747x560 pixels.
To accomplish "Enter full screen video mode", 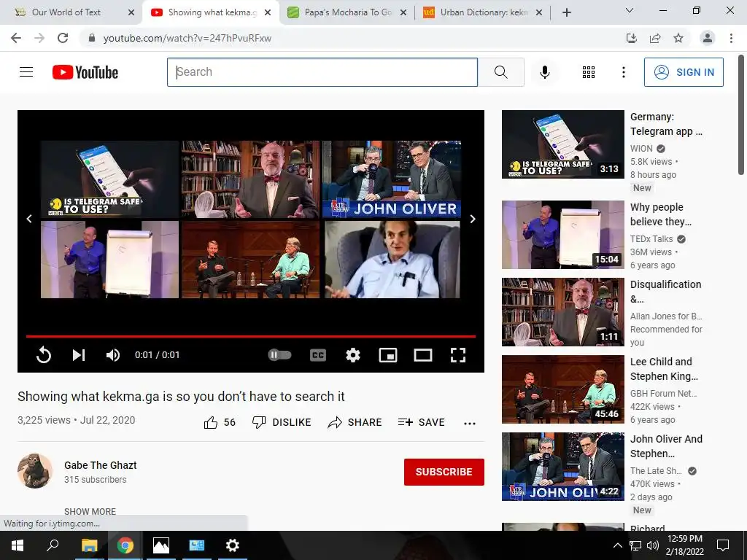I will [458, 355].
